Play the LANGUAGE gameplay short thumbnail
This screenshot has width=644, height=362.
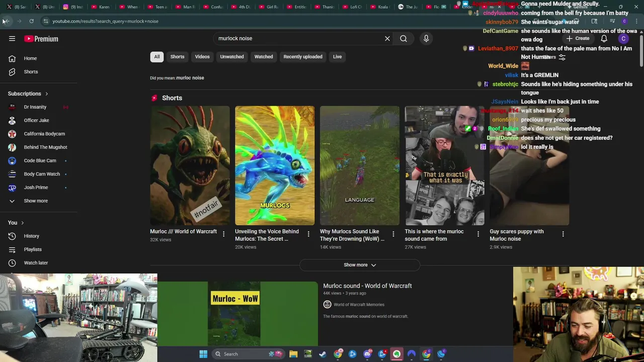tap(360, 165)
